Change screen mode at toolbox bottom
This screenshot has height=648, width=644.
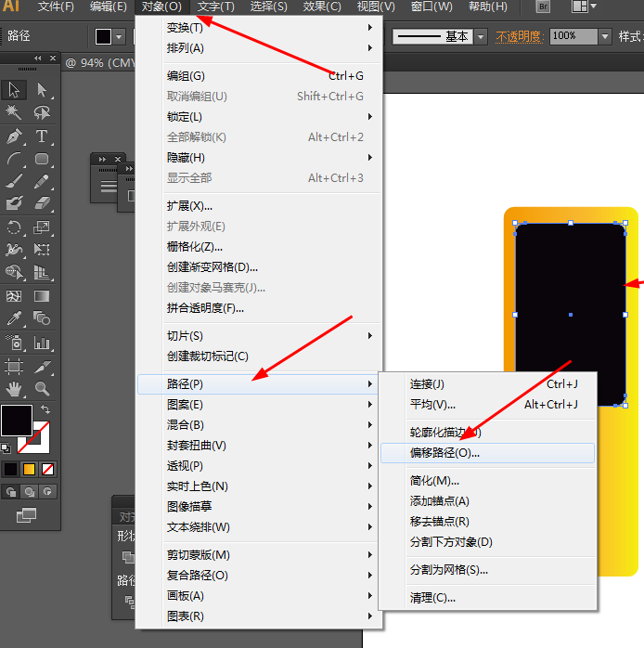coord(26,515)
